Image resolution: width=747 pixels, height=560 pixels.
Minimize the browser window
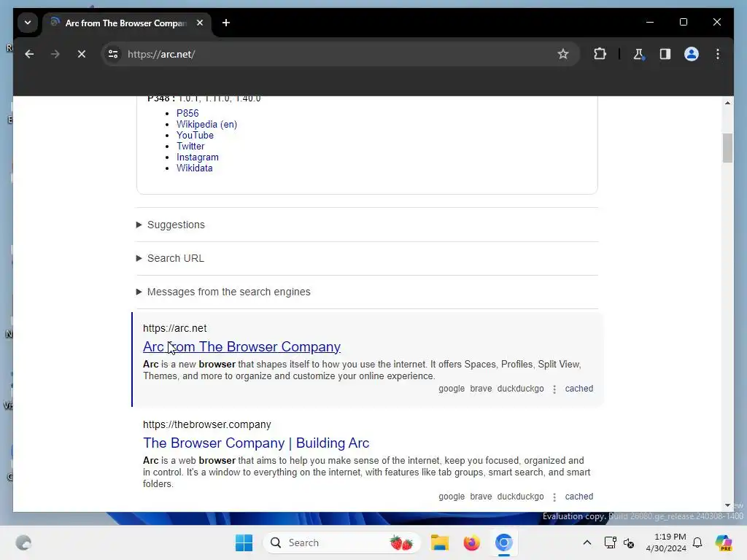pos(650,22)
